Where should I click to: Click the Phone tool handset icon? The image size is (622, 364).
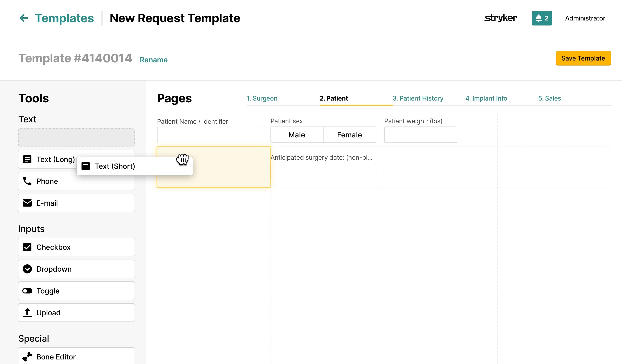pyautogui.click(x=27, y=181)
